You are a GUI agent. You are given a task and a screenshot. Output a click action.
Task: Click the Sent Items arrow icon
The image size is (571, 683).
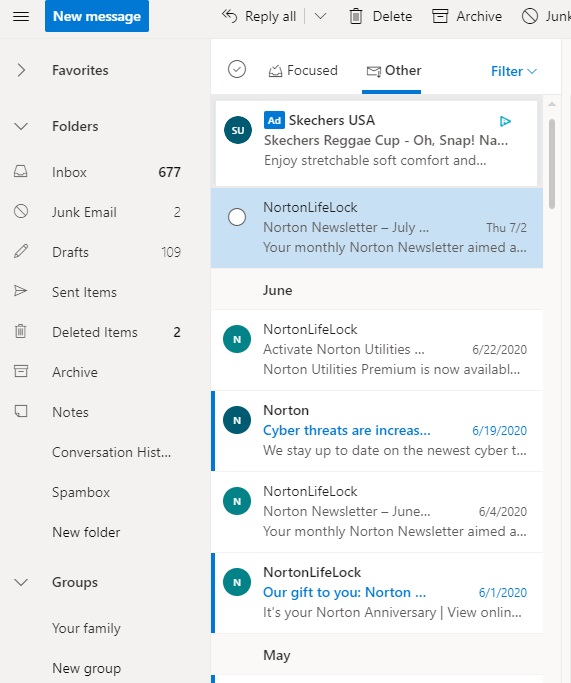coord(20,291)
